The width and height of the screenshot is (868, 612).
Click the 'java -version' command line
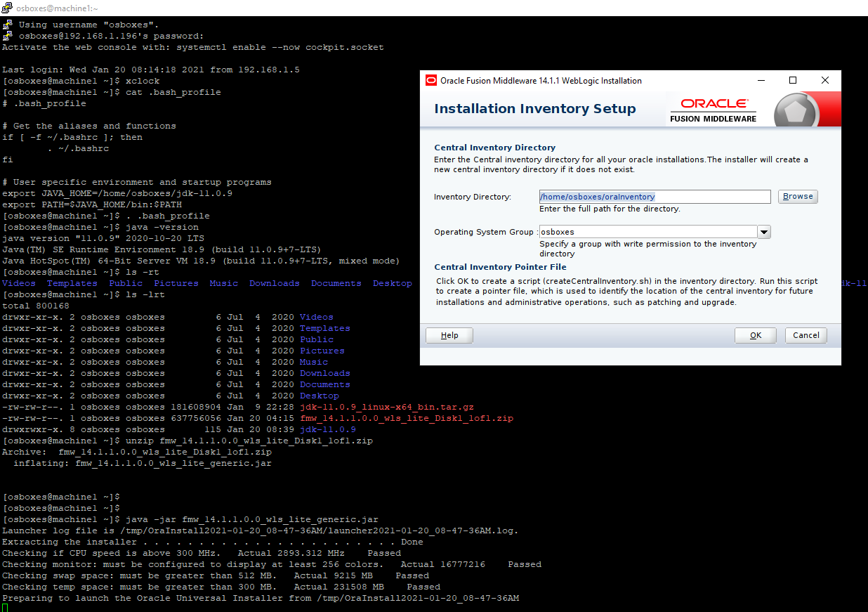[100, 227]
